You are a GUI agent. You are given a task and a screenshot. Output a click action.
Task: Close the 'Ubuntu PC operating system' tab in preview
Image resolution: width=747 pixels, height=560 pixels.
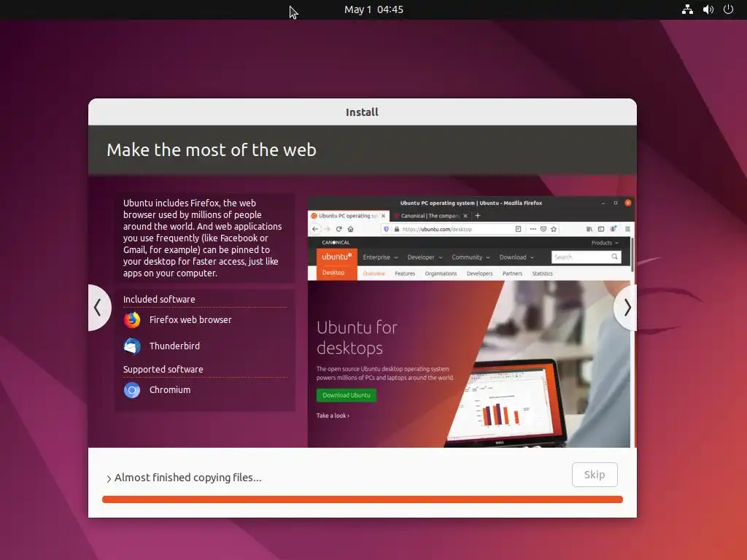[x=383, y=216]
